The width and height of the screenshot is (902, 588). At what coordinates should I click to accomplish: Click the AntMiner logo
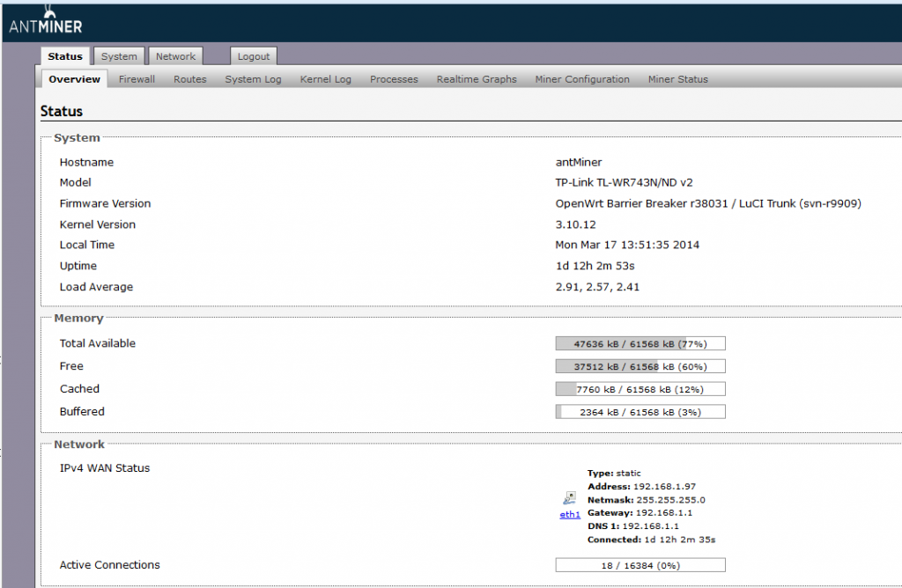coord(46,21)
